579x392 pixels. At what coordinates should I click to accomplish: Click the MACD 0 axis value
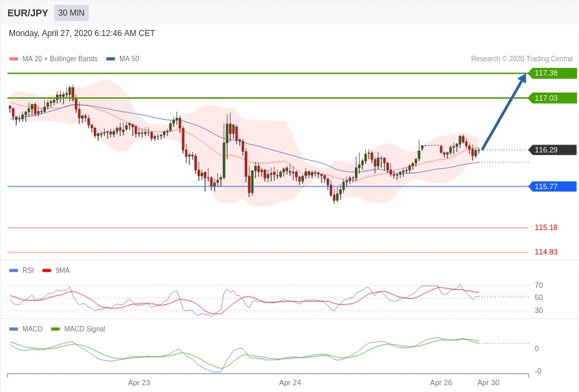[537, 349]
